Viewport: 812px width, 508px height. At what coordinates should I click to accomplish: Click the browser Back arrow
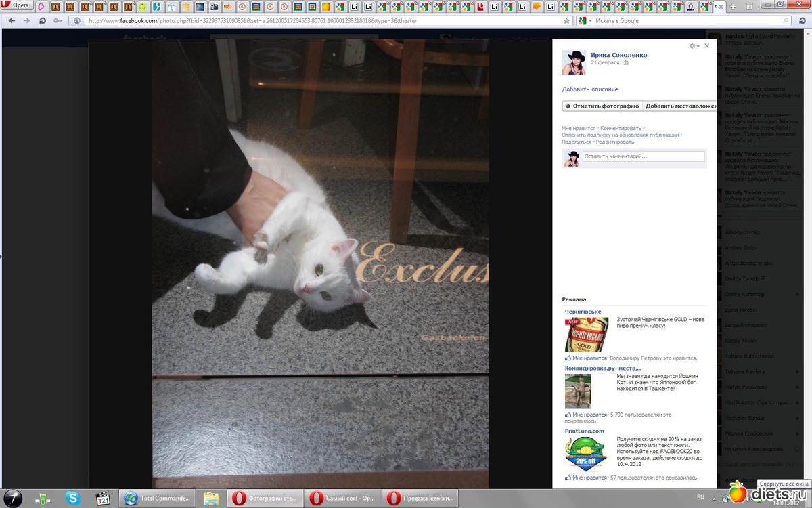click(12, 20)
